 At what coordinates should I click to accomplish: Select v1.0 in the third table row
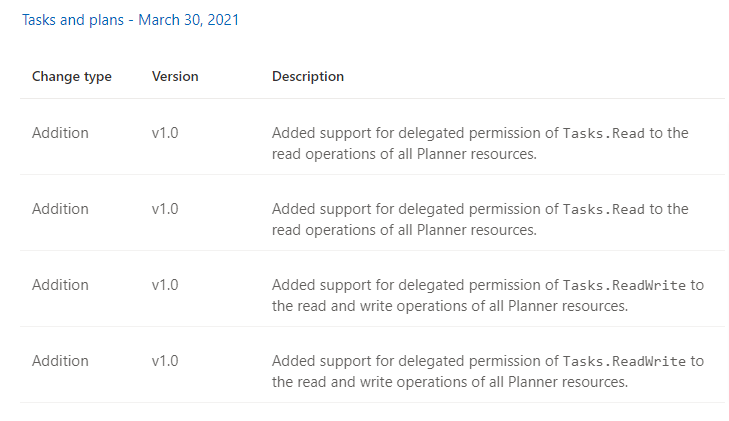(165, 284)
